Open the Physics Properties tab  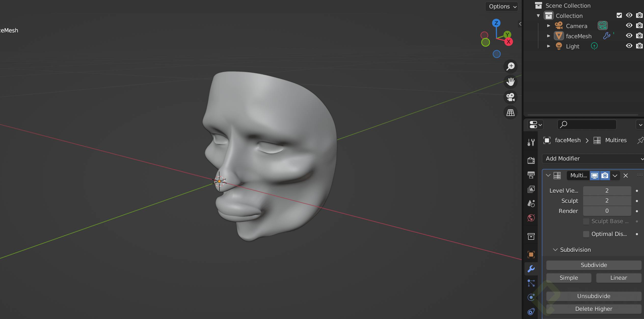coord(531,297)
